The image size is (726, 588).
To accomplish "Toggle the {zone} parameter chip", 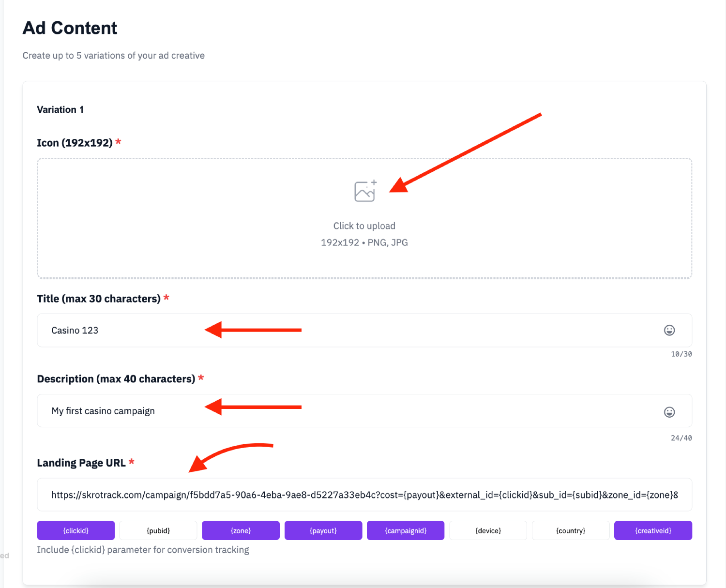I will coord(241,530).
